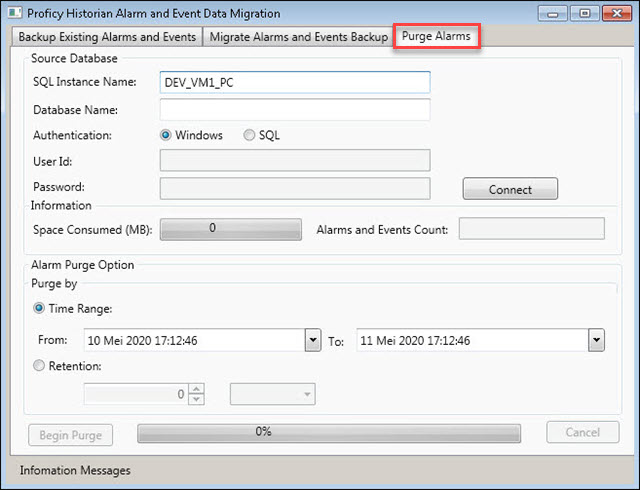Click the Password field

point(295,188)
